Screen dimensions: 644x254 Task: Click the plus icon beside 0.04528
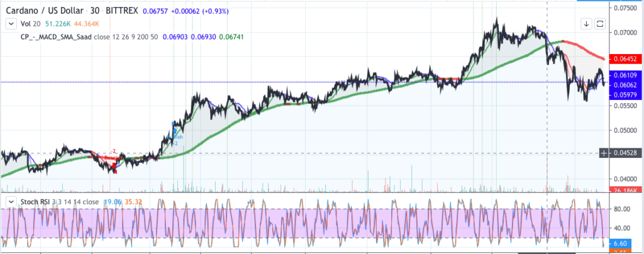(604, 153)
